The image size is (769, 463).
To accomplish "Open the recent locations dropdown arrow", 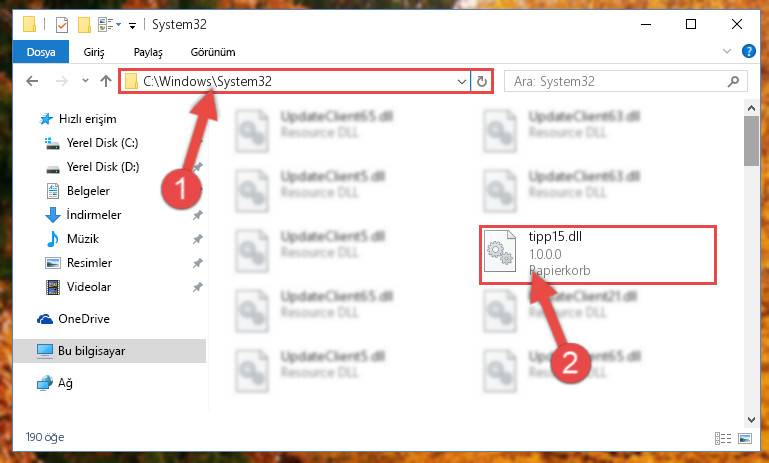I will [85, 81].
